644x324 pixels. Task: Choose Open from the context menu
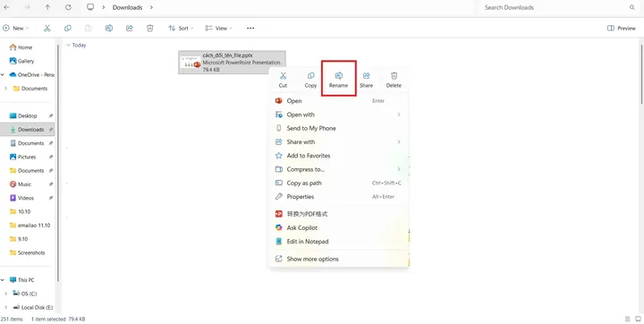[339, 101]
